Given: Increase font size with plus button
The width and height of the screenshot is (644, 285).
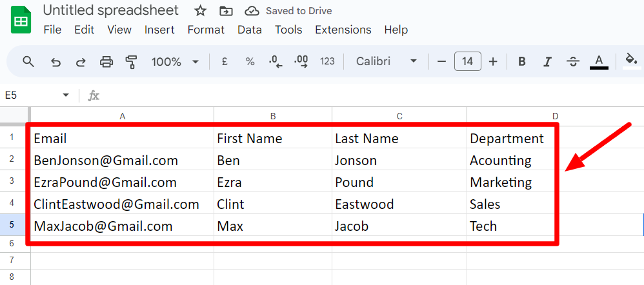Looking at the screenshot, I should coord(493,62).
